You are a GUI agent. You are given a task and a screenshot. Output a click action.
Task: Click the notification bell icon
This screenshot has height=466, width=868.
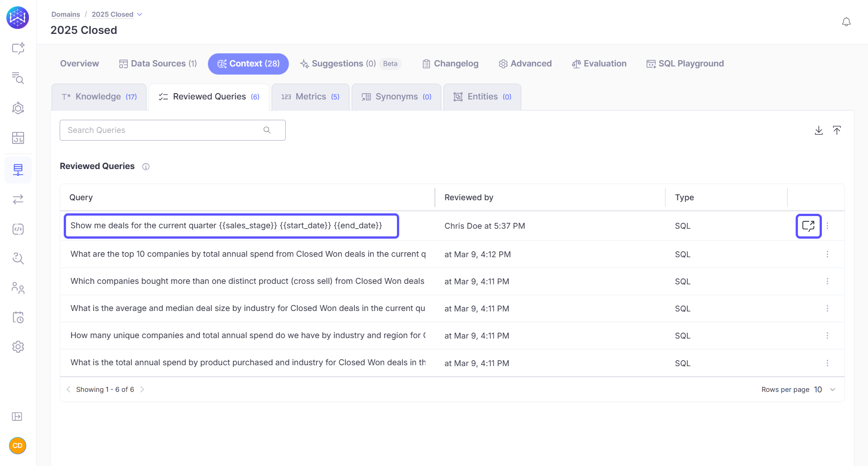click(846, 21)
